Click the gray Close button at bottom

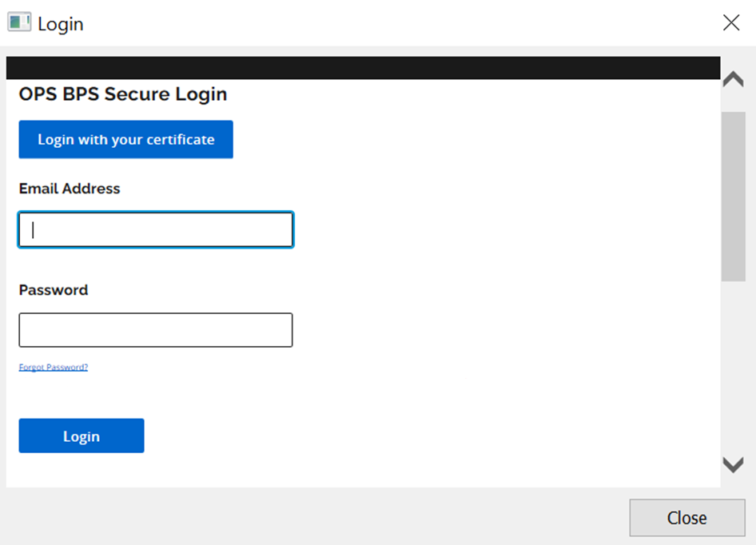pyautogui.click(x=686, y=518)
